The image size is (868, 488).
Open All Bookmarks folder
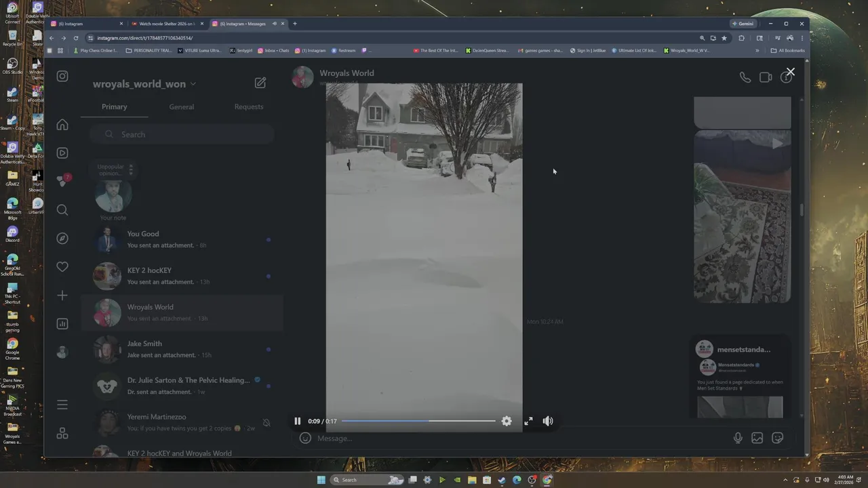pos(788,50)
